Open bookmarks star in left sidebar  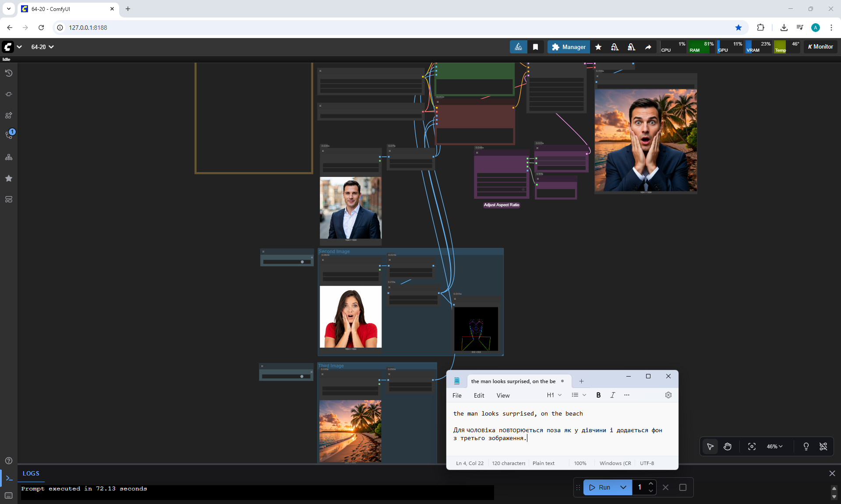[9, 178]
